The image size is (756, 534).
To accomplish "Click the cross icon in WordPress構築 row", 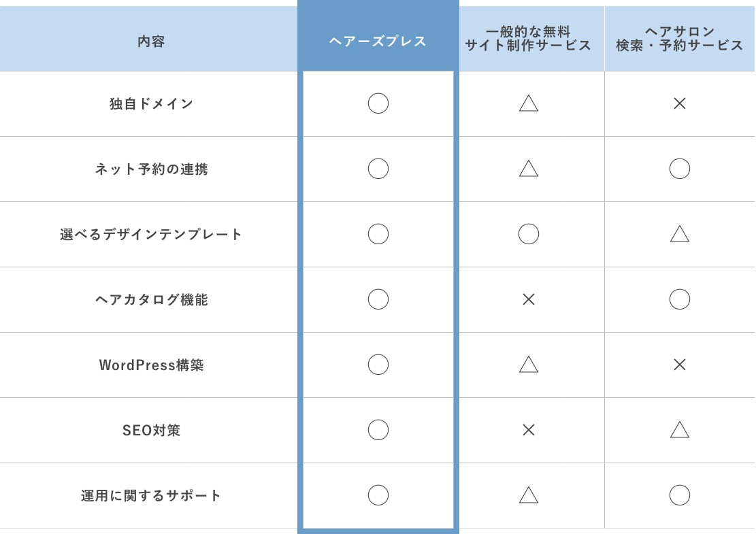I will tap(679, 365).
